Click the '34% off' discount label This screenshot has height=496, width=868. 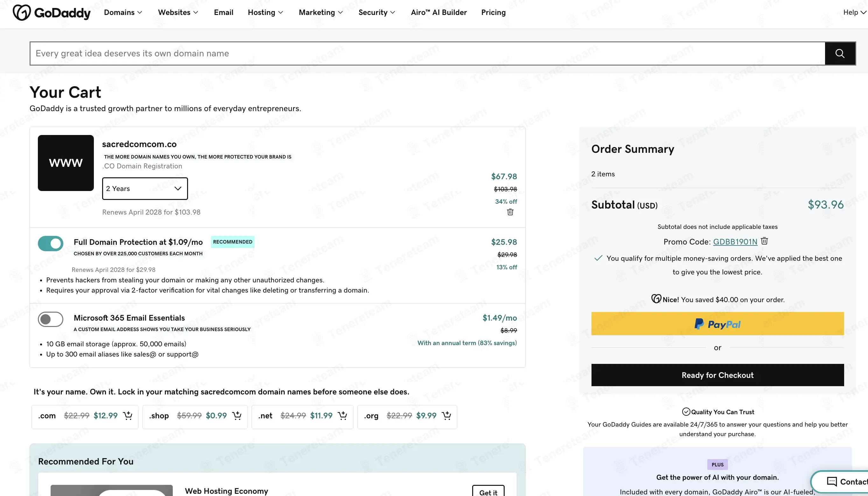506,202
